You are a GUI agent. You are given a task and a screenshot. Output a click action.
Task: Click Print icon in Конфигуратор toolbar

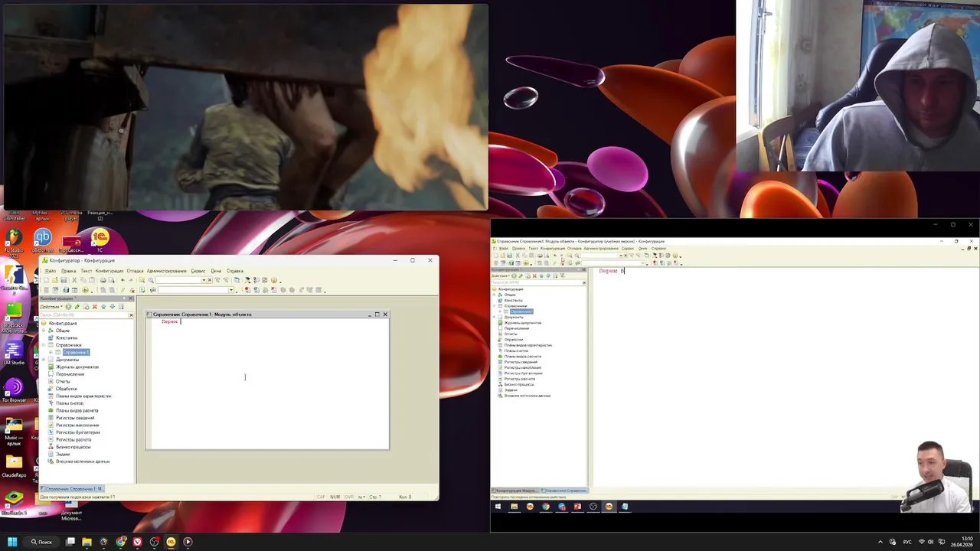[103, 280]
